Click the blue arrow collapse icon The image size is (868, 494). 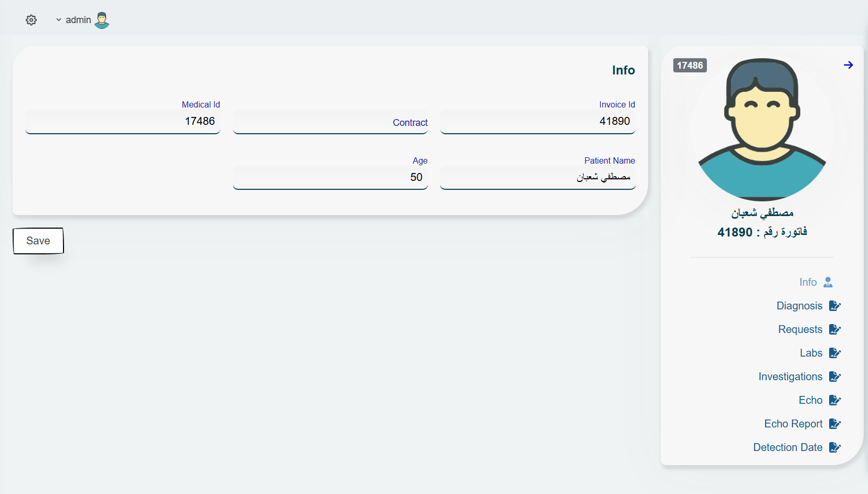click(x=848, y=65)
